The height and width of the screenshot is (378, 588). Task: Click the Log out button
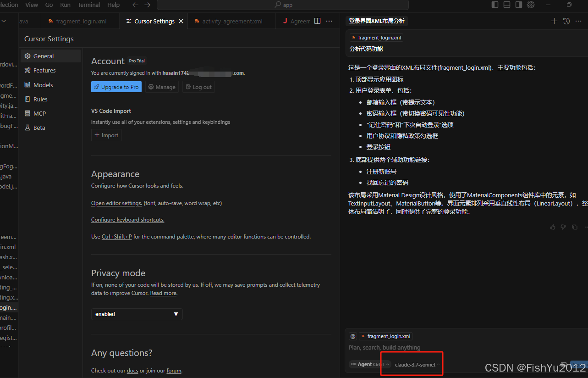pyautogui.click(x=198, y=87)
